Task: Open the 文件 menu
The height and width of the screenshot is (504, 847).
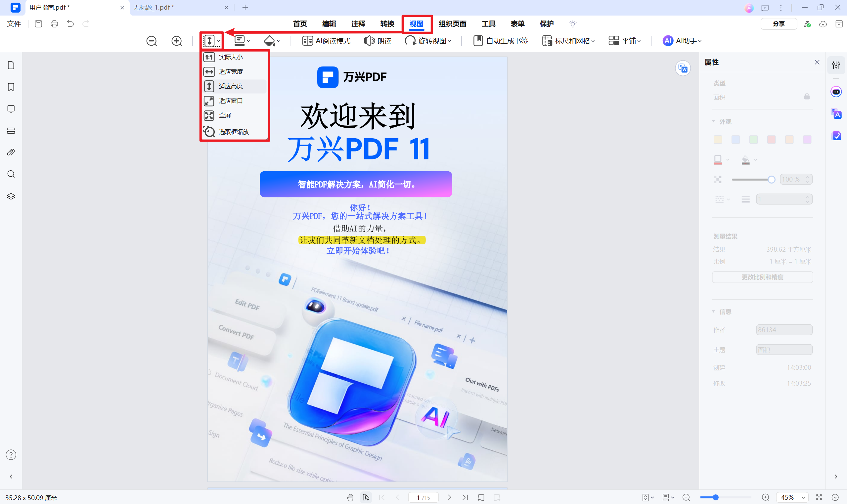Action: tap(14, 24)
